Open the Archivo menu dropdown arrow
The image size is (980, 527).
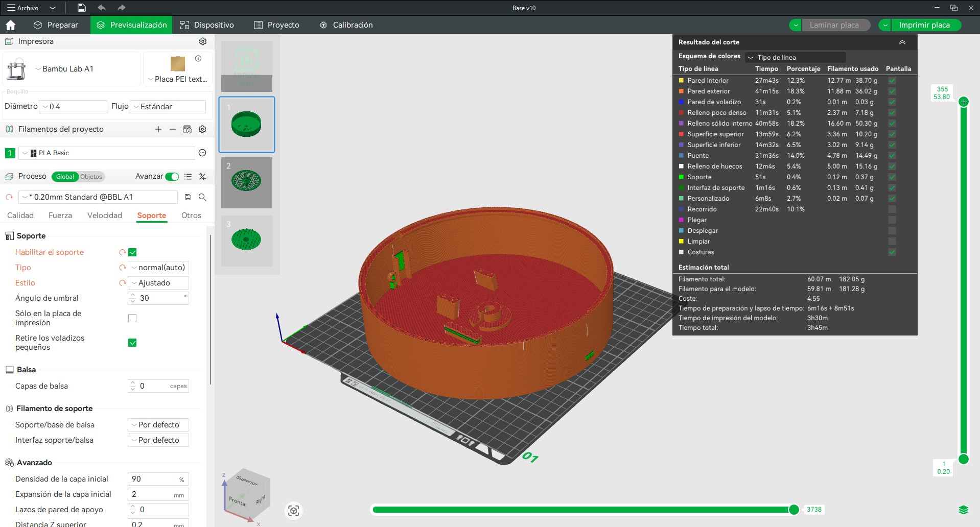[x=53, y=8]
